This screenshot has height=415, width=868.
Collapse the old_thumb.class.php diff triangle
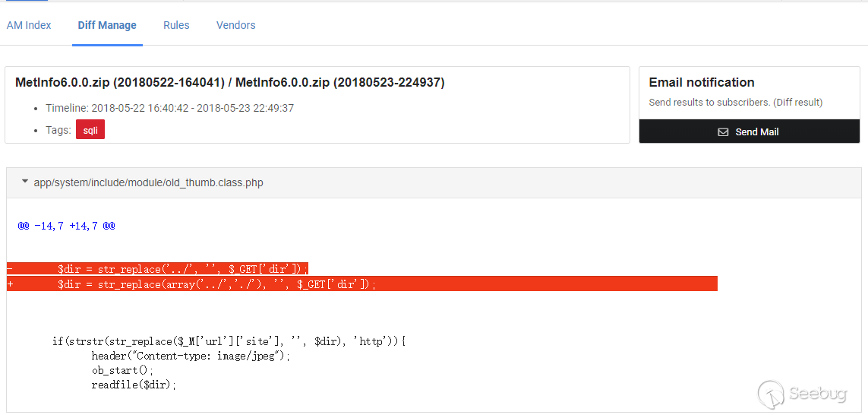(x=24, y=181)
